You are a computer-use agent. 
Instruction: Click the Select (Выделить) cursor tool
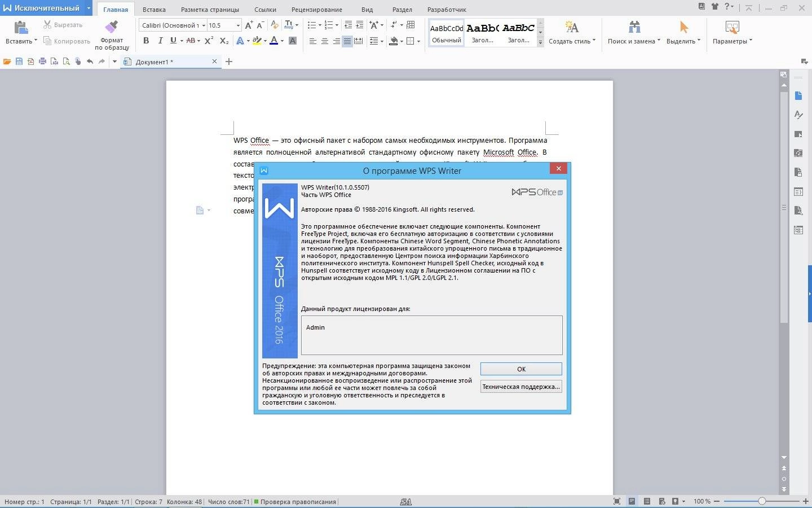pyautogui.click(x=683, y=32)
